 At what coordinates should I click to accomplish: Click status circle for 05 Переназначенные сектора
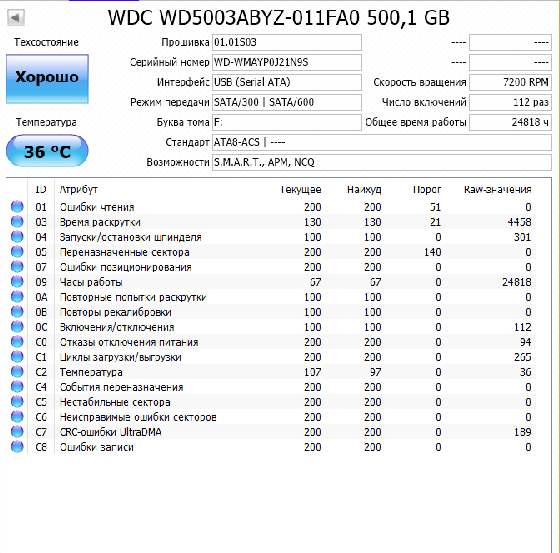pos(17,252)
